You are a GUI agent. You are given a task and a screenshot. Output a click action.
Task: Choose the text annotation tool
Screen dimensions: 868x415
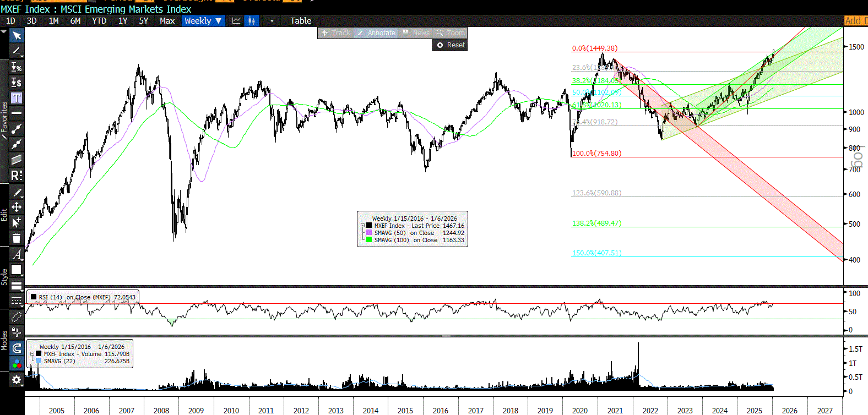(x=17, y=98)
